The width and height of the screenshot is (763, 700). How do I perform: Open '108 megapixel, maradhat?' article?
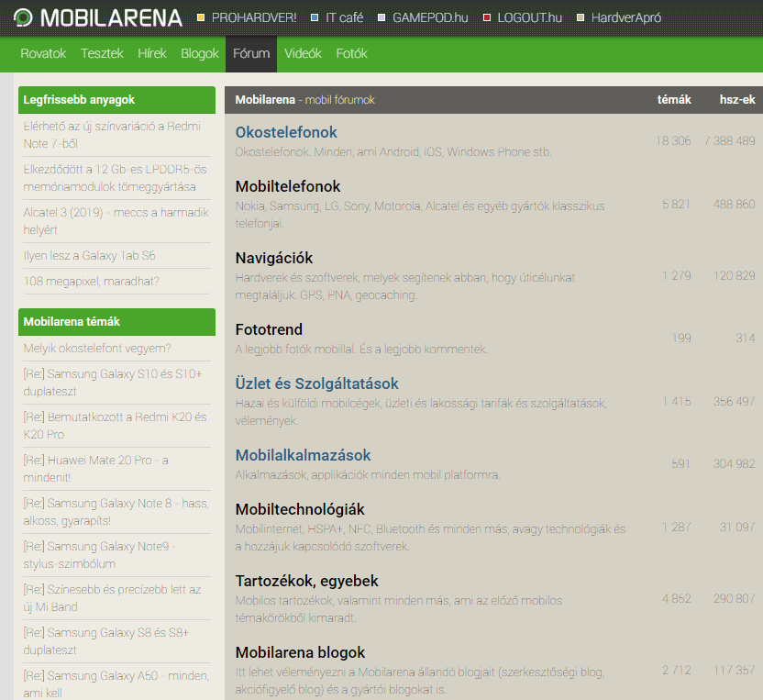pos(91,282)
